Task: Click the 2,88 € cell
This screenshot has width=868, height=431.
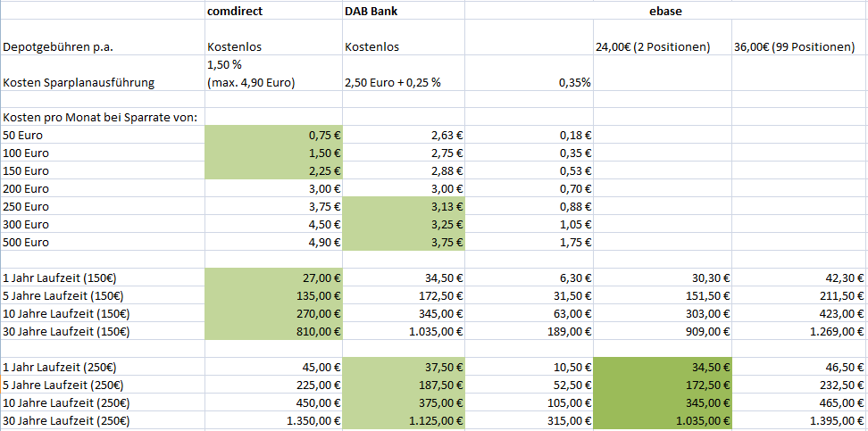Action: click(404, 170)
